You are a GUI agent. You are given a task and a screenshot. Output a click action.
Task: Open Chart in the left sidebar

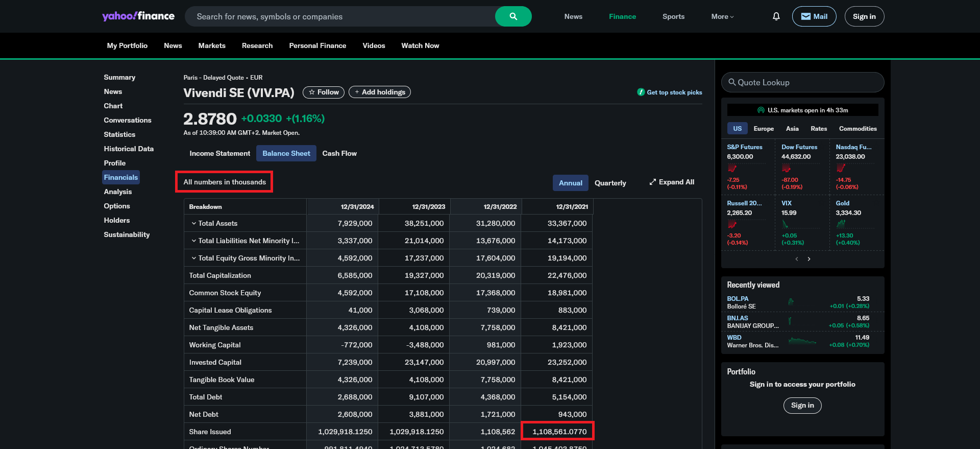pyautogui.click(x=113, y=106)
